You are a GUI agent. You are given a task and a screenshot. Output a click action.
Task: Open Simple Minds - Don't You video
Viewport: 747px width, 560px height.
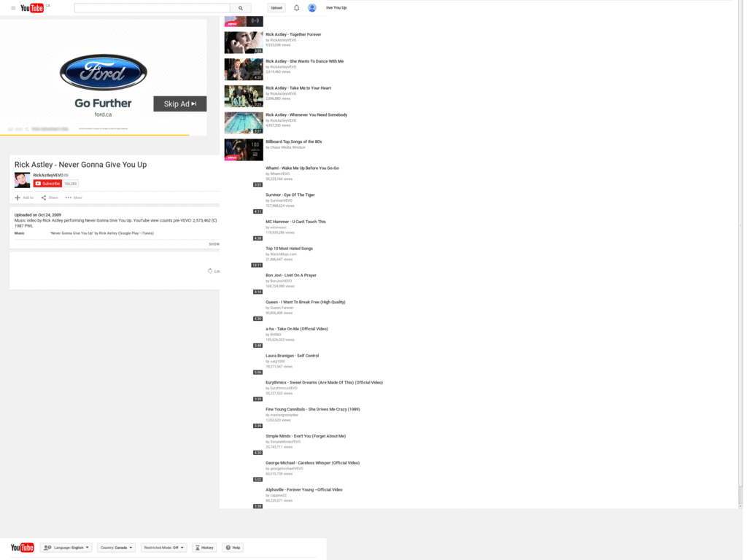(306, 436)
